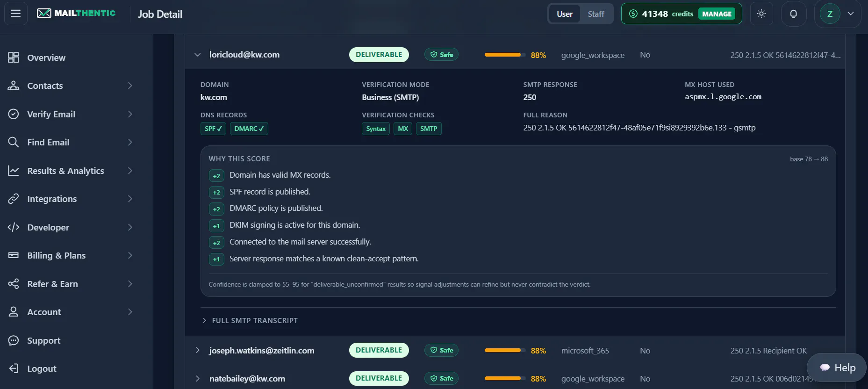Click the Billing & Plans card icon

(x=14, y=255)
